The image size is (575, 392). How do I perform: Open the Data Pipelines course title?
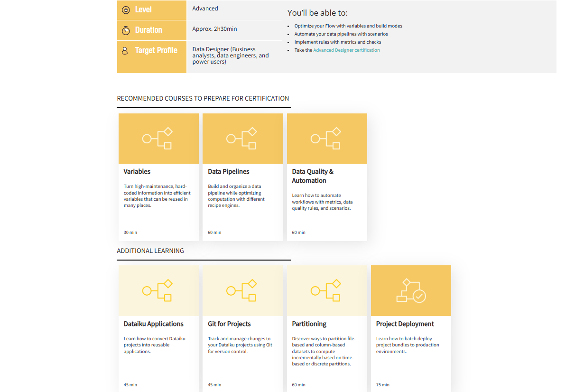(x=229, y=172)
